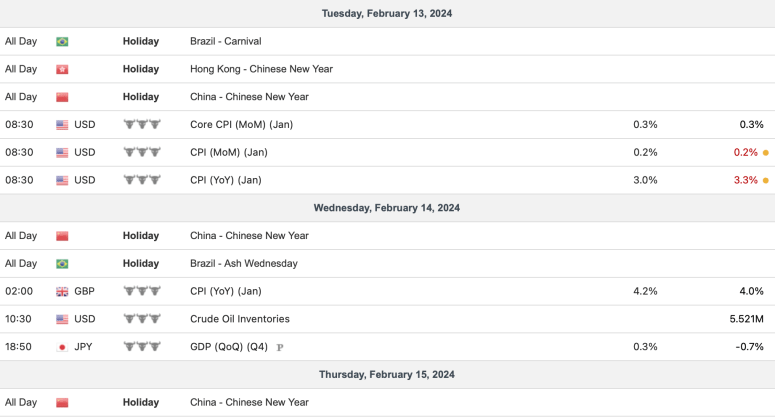
Task: Click the Brazil flag beside Carnival holiday
Action: coord(62,42)
